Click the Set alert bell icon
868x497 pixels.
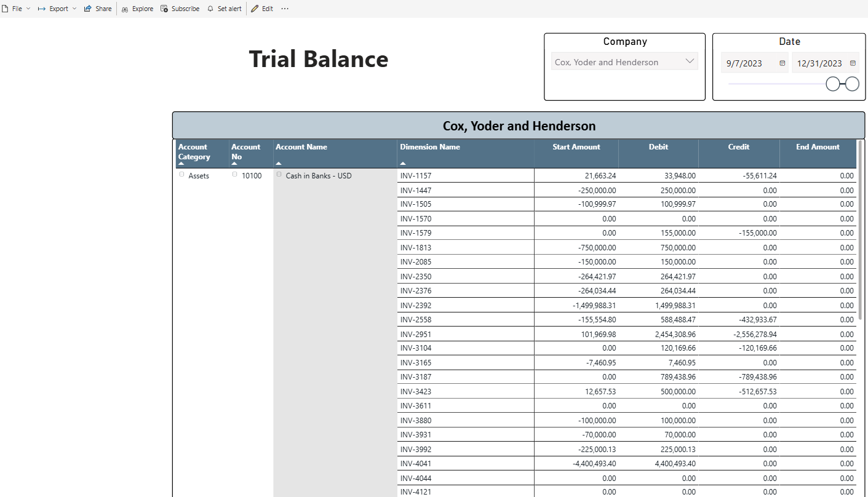tap(210, 9)
